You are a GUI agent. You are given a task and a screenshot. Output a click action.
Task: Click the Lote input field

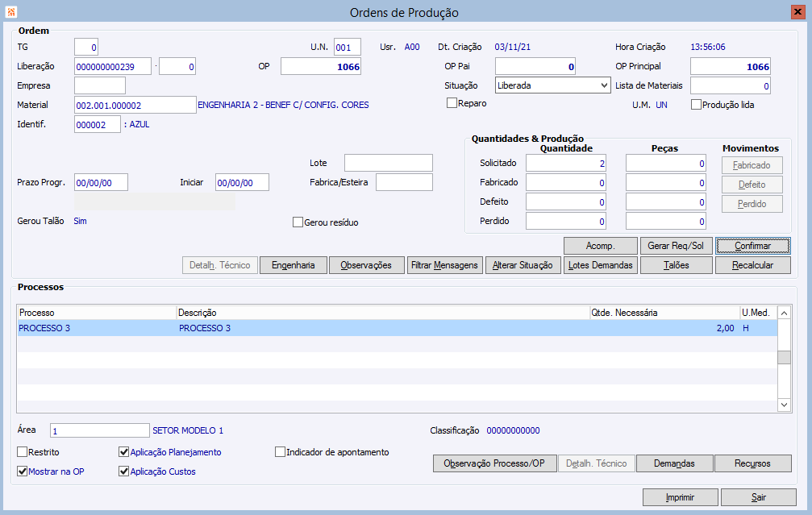click(389, 163)
